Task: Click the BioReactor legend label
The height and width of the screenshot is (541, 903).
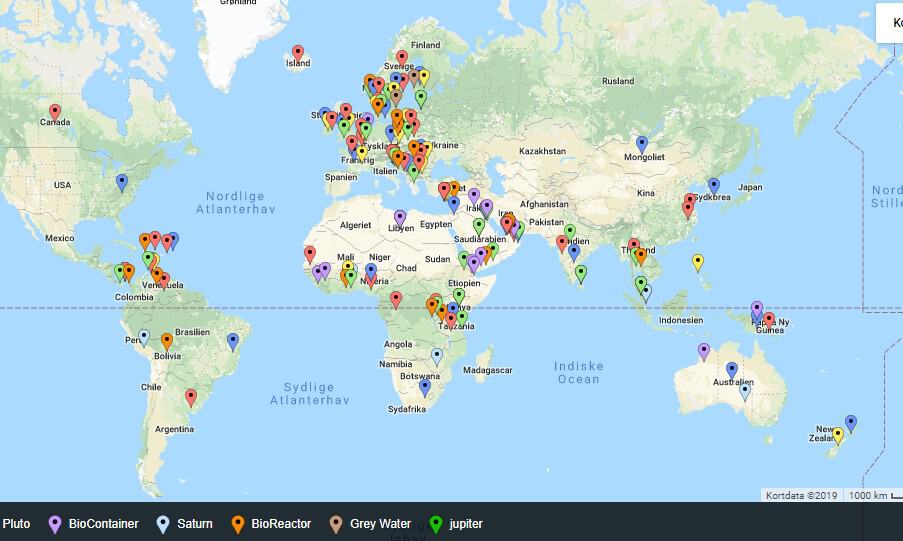Action: (x=281, y=524)
